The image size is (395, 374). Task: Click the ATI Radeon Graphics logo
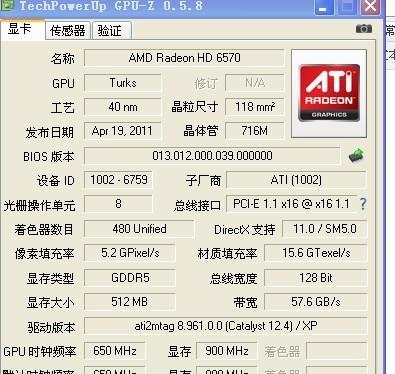pyautogui.click(x=329, y=93)
